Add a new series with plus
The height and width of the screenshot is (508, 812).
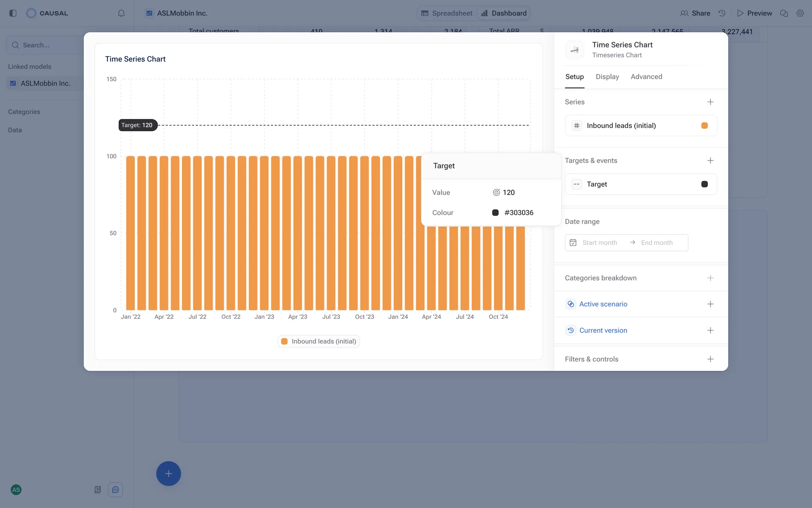[710, 102]
